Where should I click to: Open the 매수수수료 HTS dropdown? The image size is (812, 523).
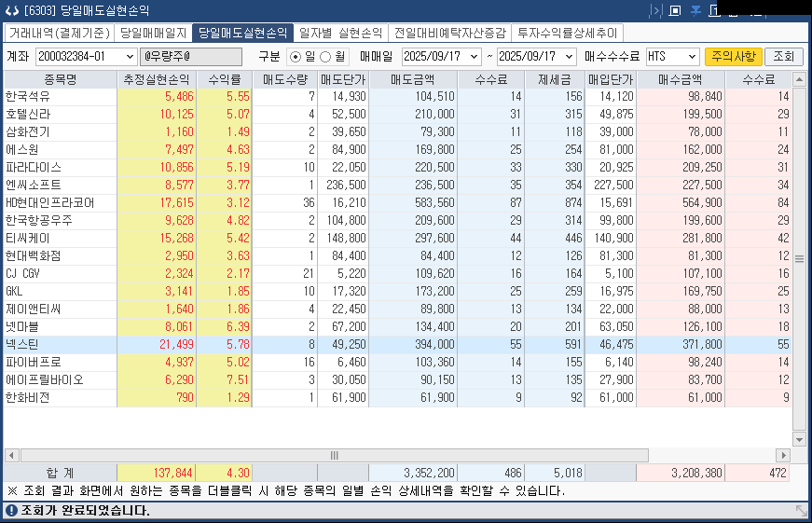tap(692, 57)
